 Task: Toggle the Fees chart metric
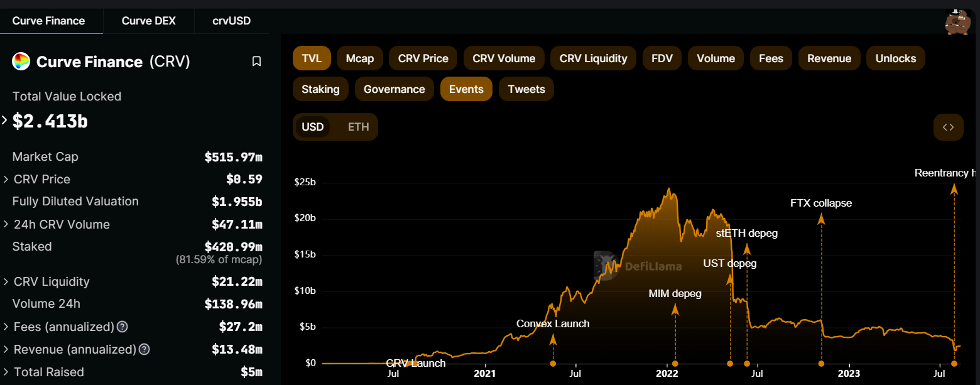(x=771, y=58)
